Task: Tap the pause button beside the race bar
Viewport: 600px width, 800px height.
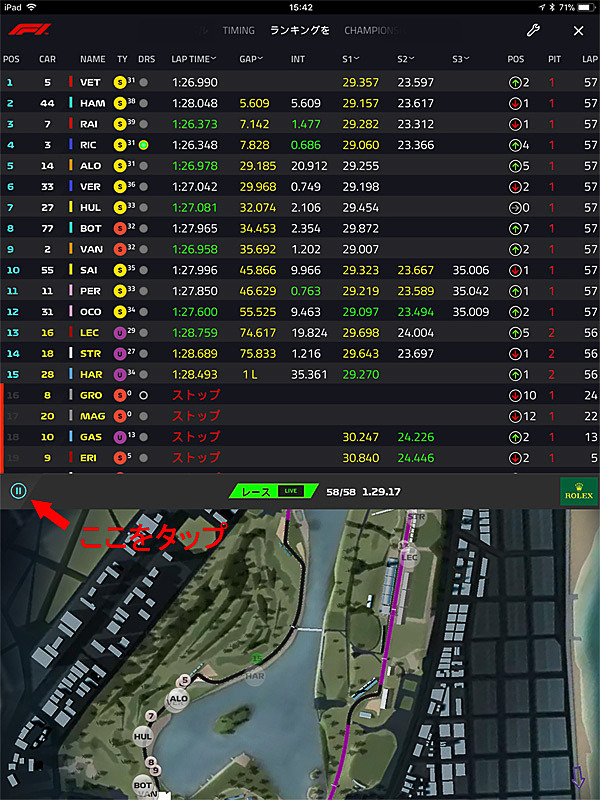Action: coord(18,491)
